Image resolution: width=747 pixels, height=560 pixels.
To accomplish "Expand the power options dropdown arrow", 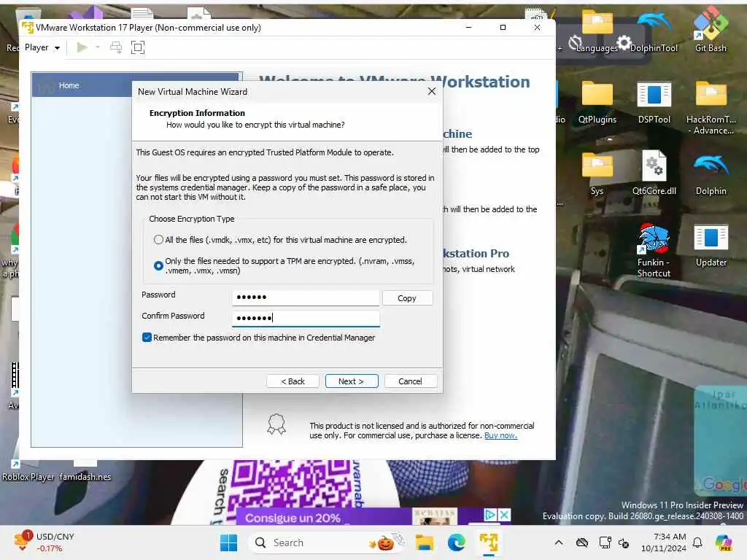I will [98, 47].
